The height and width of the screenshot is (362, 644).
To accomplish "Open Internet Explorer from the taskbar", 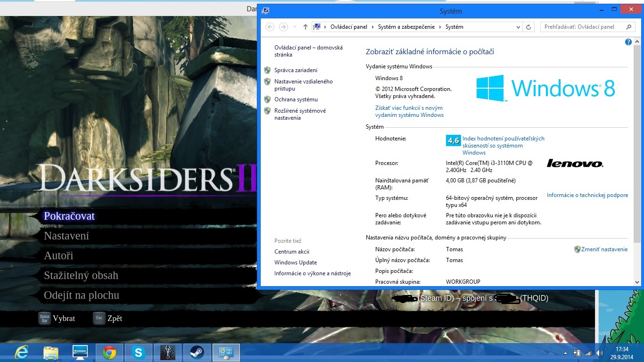I will point(21,352).
